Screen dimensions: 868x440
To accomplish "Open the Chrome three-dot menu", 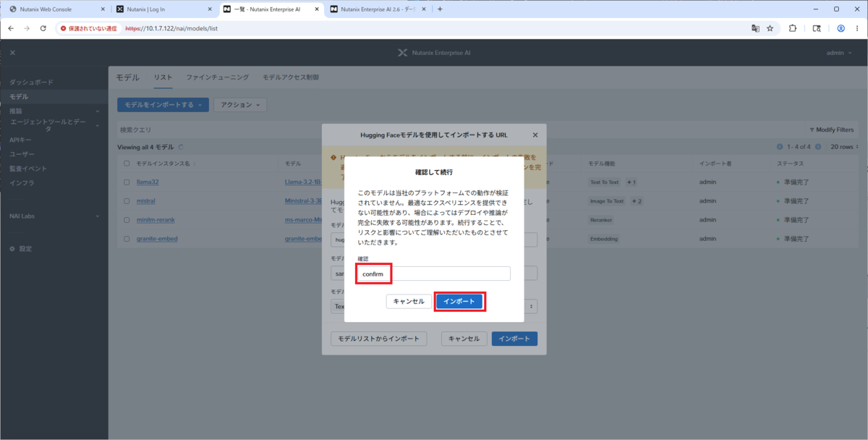I will [x=857, y=28].
